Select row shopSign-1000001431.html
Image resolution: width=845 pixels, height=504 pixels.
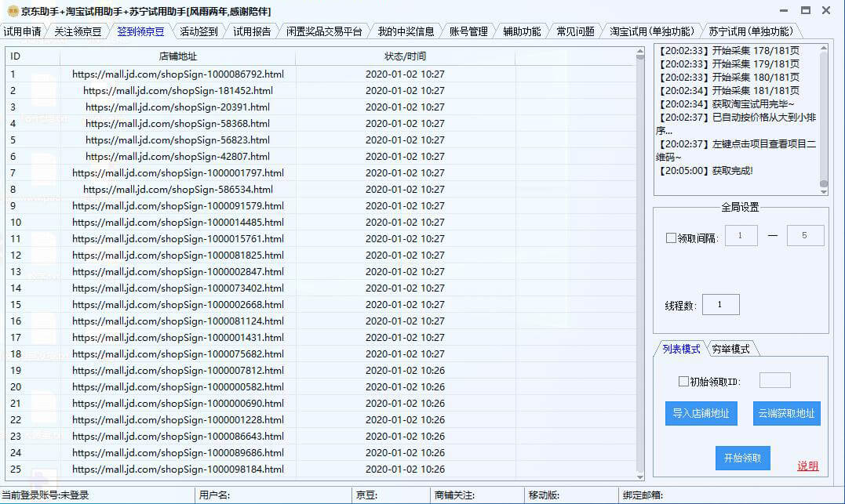tap(320, 338)
